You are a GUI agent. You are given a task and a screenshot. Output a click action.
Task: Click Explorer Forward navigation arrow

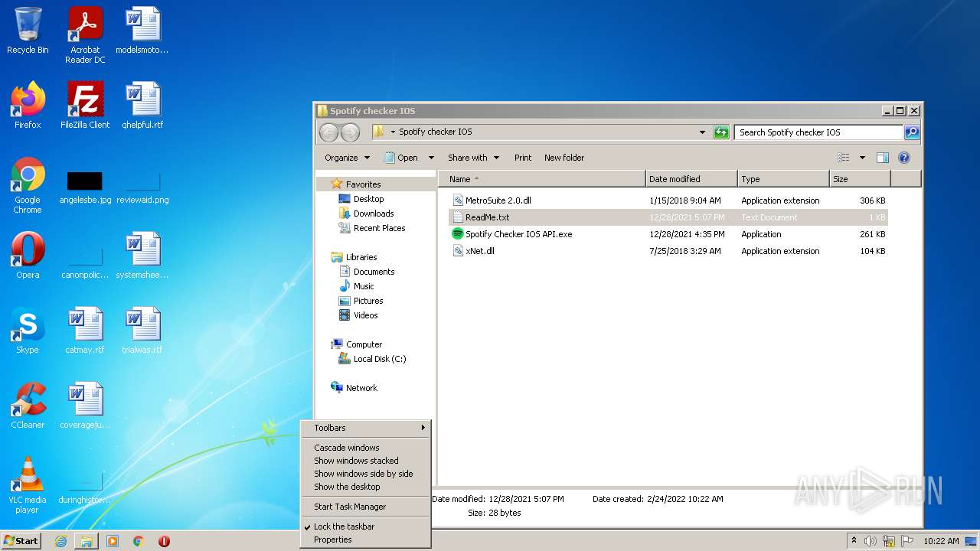point(350,132)
